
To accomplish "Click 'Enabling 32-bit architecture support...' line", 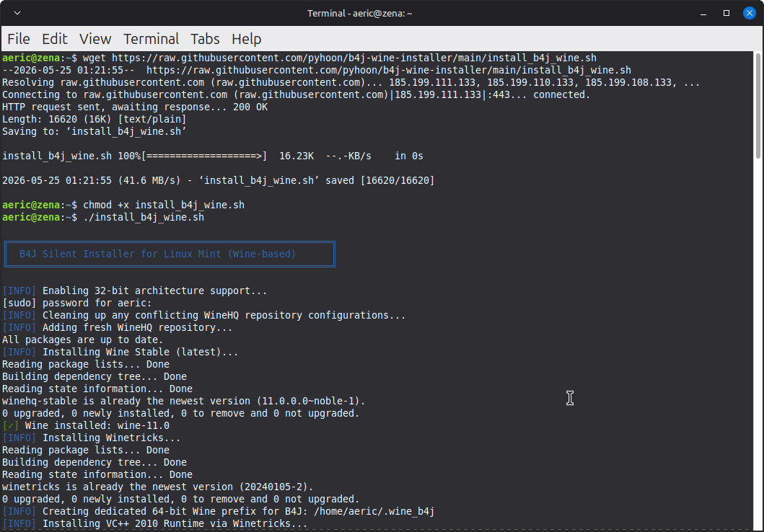I will [x=134, y=291].
